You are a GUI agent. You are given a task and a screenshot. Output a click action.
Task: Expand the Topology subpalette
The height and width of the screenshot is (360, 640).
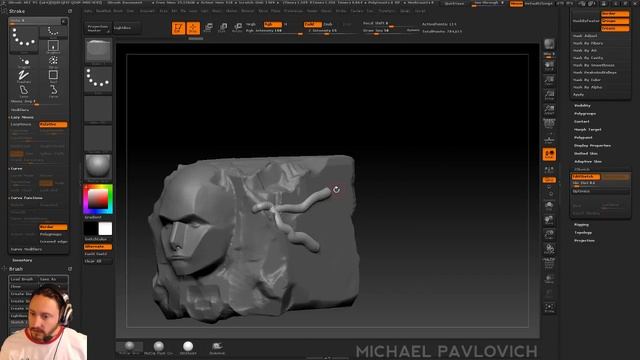tap(583, 233)
